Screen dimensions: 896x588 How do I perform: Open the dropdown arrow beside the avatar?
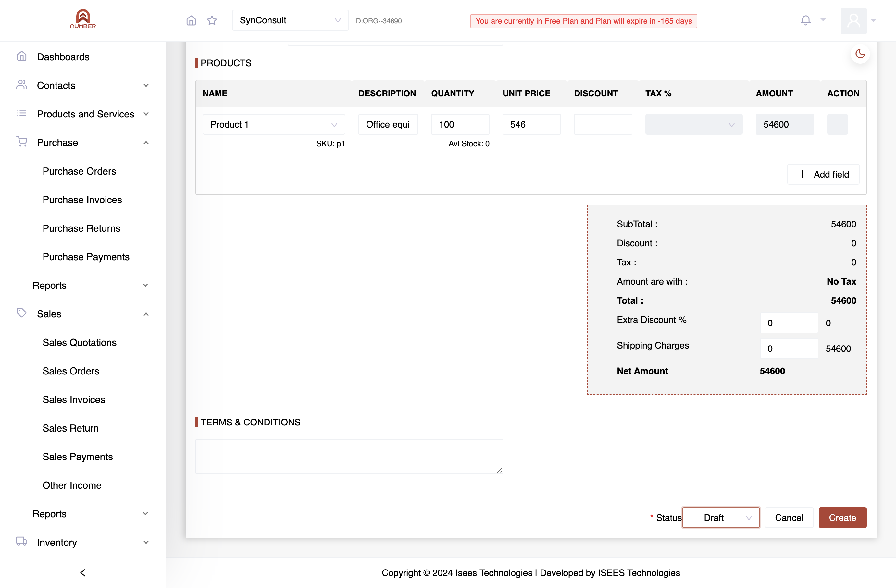point(874,21)
